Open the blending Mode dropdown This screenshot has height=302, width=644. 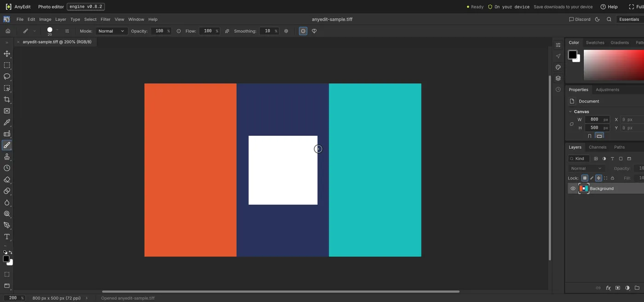(x=111, y=31)
